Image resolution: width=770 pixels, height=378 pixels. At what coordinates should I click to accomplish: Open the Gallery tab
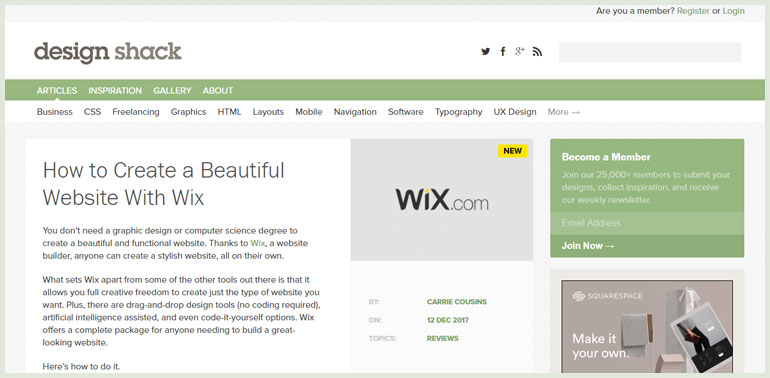tap(172, 90)
